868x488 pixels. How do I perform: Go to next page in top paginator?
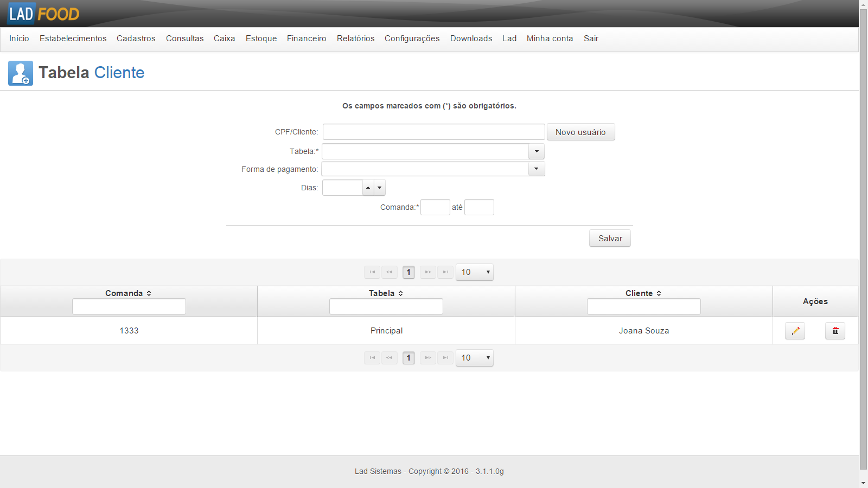pyautogui.click(x=428, y=272)
